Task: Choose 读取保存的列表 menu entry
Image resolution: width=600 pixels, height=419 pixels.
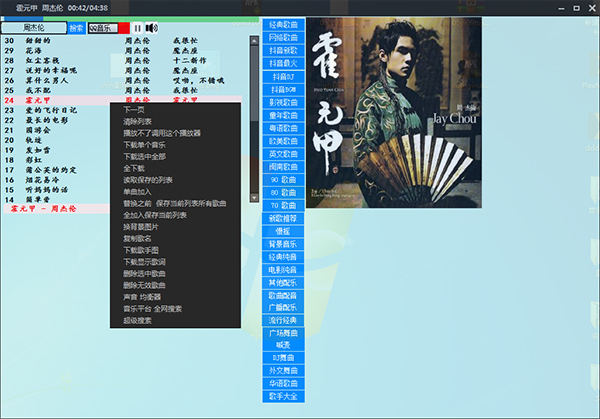Action: pyautogui.click(x=148, y=180)
